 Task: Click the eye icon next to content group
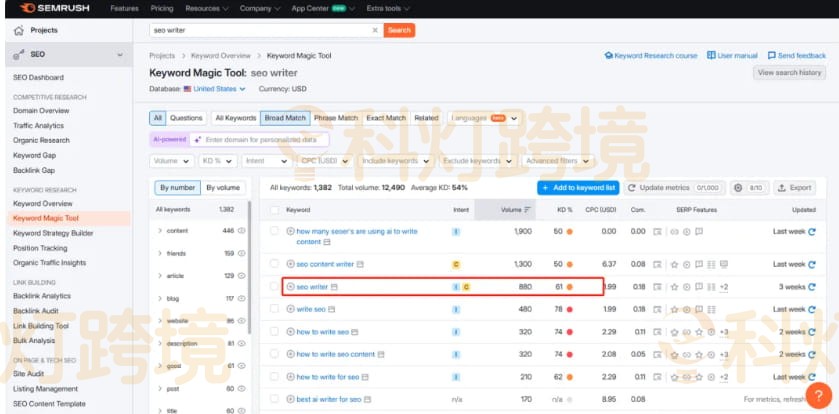[x=242, y=230]
